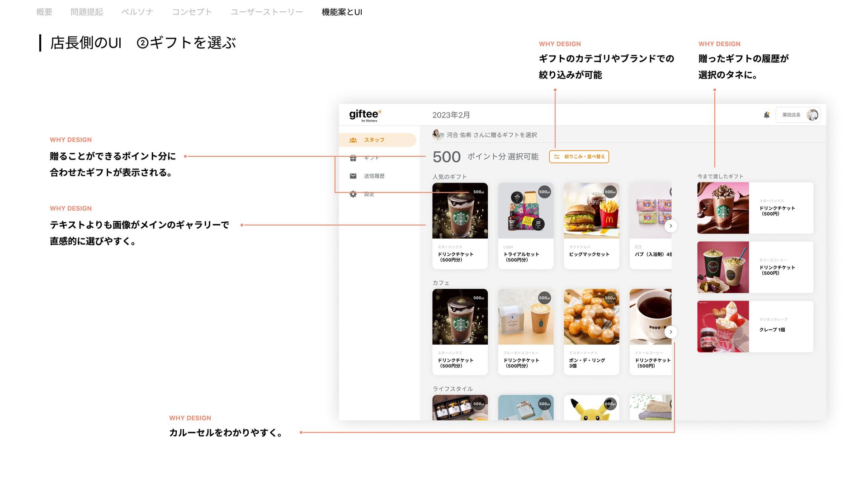Click the 2023年2月 header text
The width and height of the screenshot is (868, 488).
pyautogui.click(x=451, y=115)
